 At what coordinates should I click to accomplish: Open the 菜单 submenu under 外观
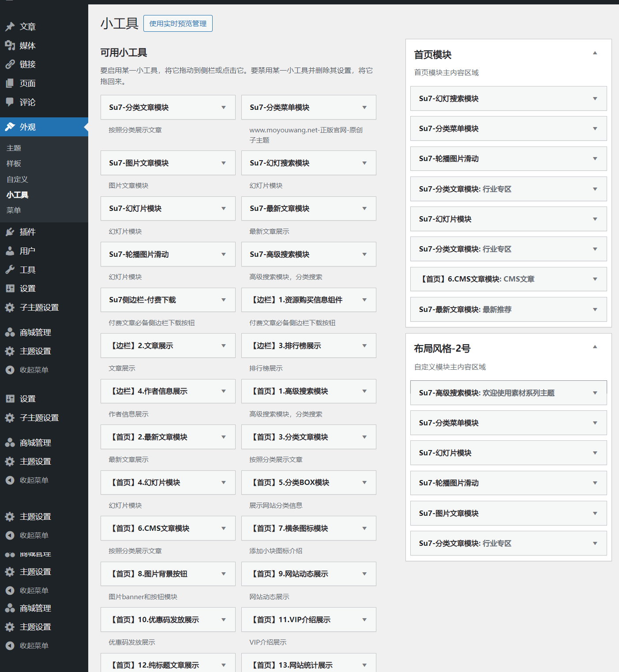[x=14, y=210]
